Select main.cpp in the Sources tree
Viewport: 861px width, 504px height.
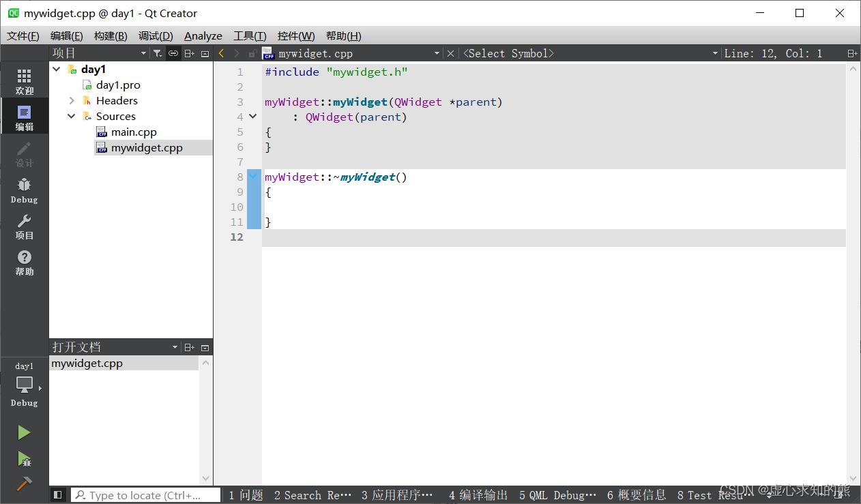coord(134,132)
